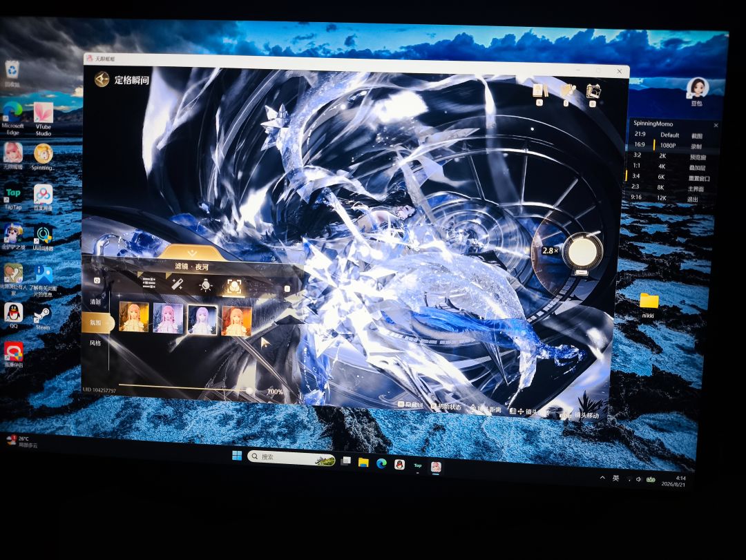The height and width of the screenshot is (560, 746).
Task: Open the photo album icon at top right
Action: [593, 93]
